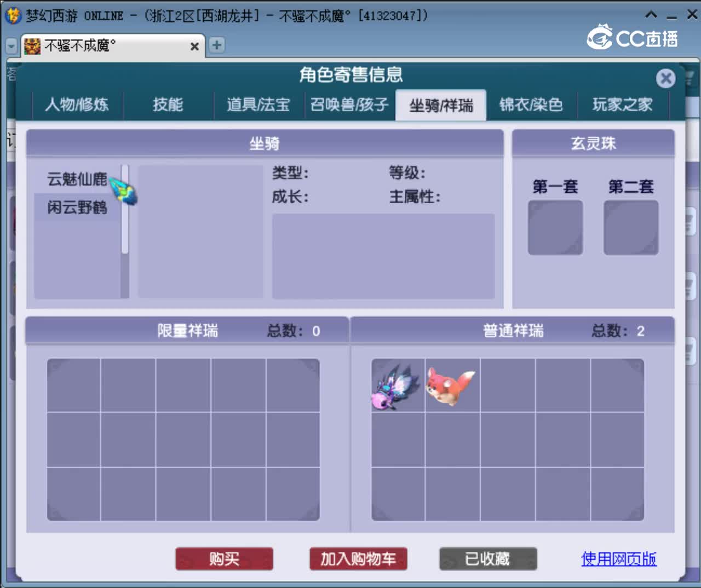Viewport: 701px width, 588px height.
Task: Select the 闲云野鹤 mount in the list
Action: (77, 207)
